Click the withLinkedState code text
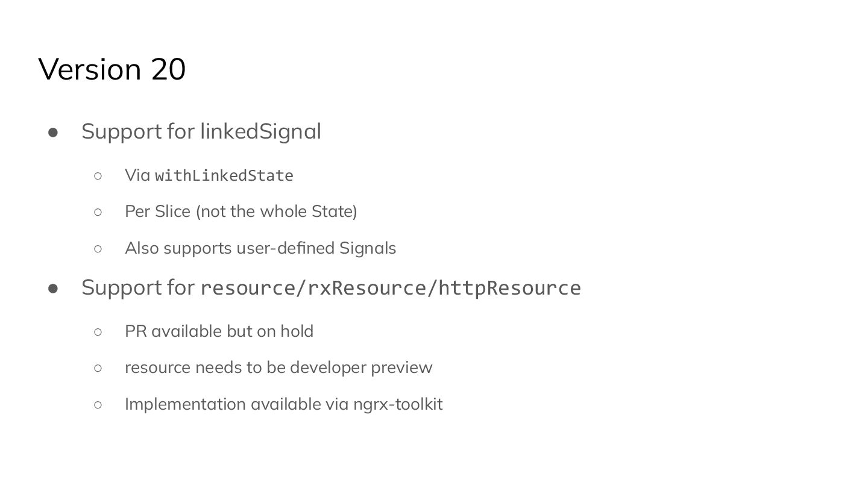The image size is (868, 488). [x=224, y=175]
